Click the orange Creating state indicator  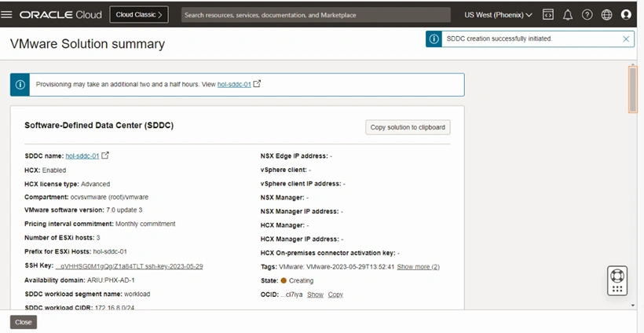tap(284, 281)
